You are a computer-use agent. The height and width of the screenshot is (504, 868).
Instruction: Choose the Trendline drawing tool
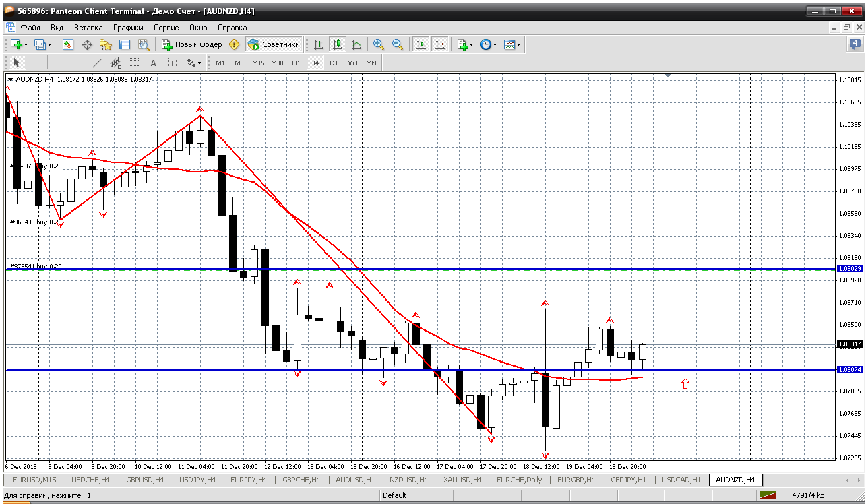pyautogui.click(x=96, y=63)
